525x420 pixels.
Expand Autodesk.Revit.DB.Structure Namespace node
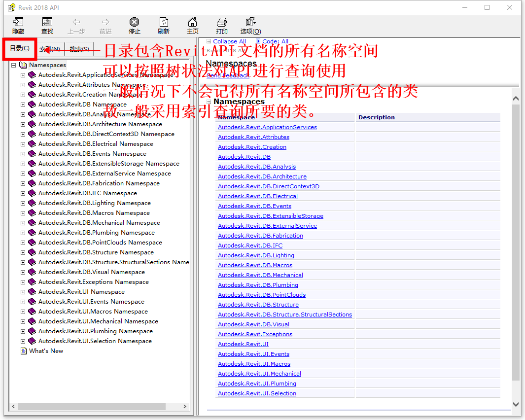(x=23, y=252)
